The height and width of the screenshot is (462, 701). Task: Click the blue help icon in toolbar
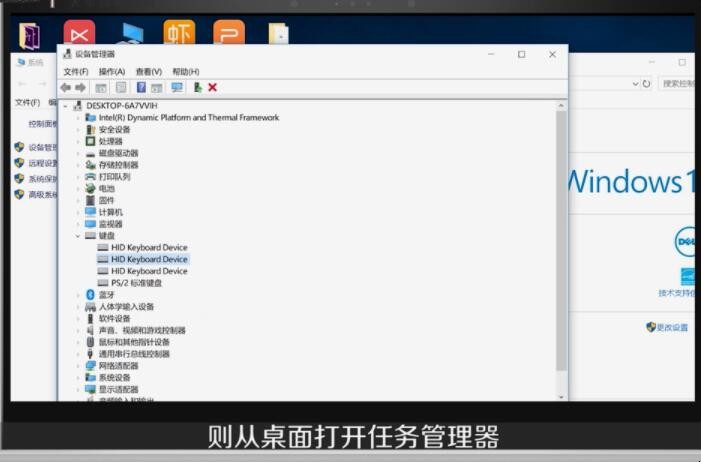coord(141,88)
